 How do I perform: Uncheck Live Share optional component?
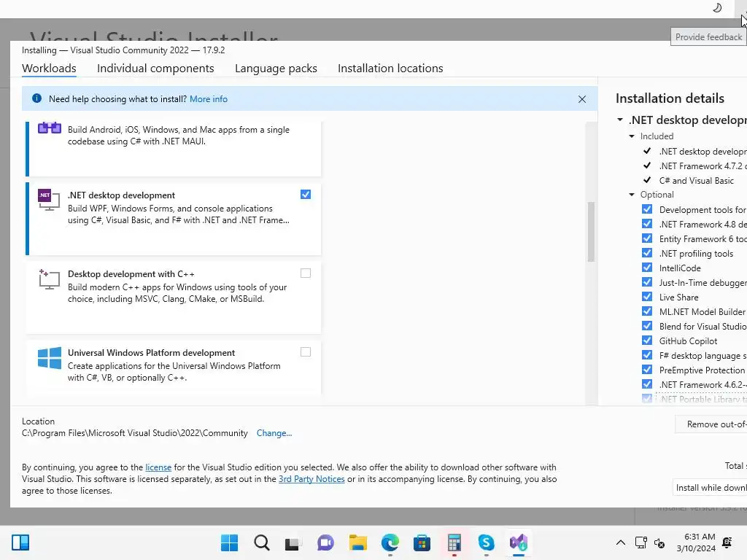pyautogui.click(x=646, y=297)
